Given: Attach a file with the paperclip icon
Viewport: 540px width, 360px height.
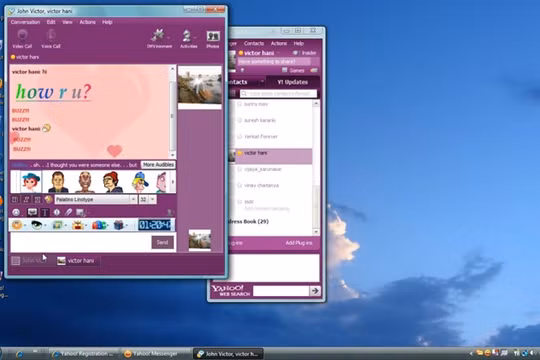Looking at the screenshot, I should (68, 212).
